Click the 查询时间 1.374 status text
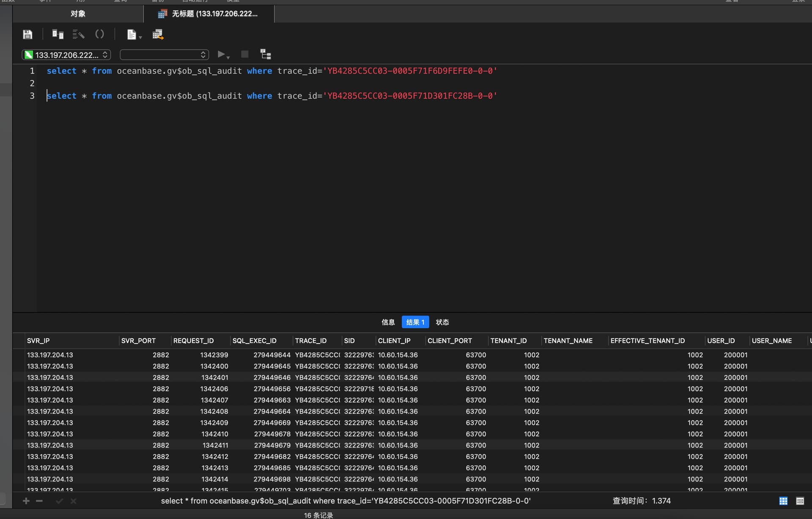 (x=642, y=501)
